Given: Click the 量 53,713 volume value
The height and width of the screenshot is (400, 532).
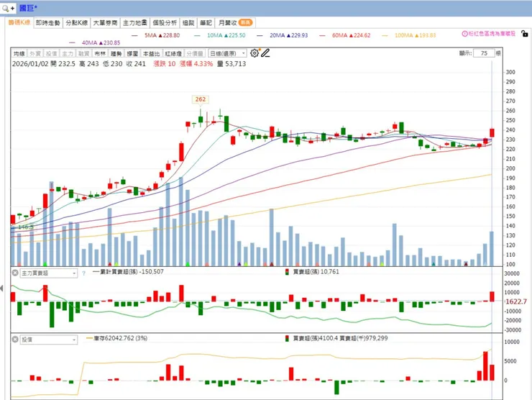Looking at the screenshot, I should pos(231,64).
